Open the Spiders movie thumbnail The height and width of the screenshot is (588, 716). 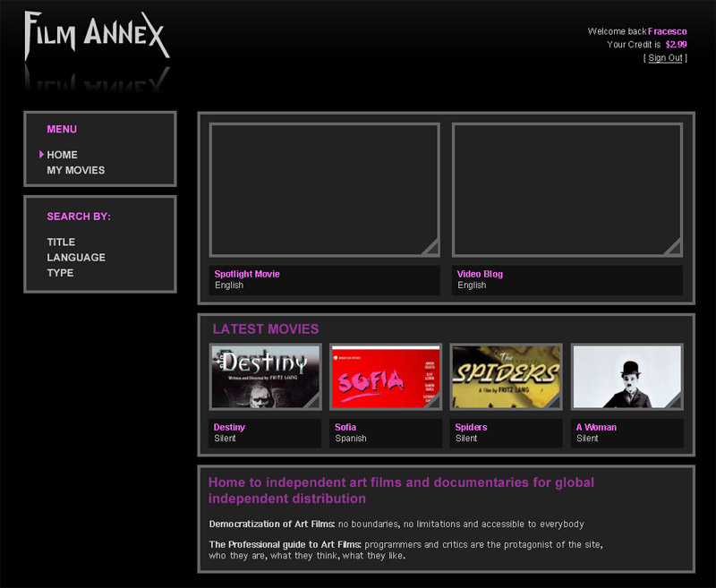(x=507, y=377)
